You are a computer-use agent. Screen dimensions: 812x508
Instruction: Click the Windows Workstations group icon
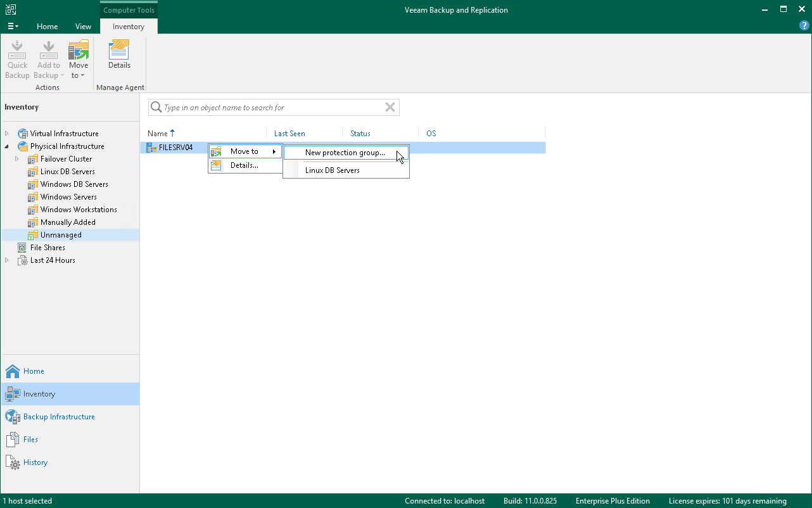tap(33, 210)
